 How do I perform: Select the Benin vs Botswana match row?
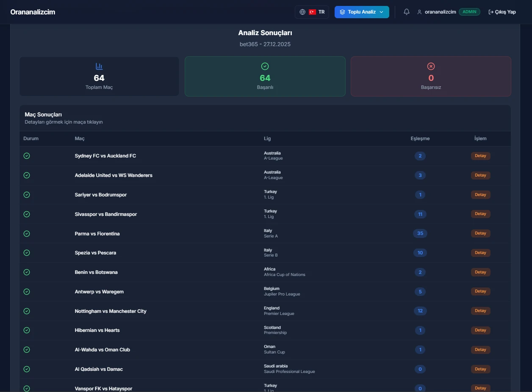(x=96, y=272)
